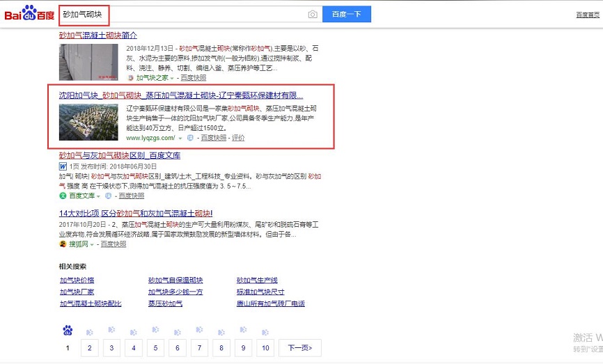603x364 pixels.
Task: Open 砂加气混凝土砌块简介 result title
Action: coord(98,35)
